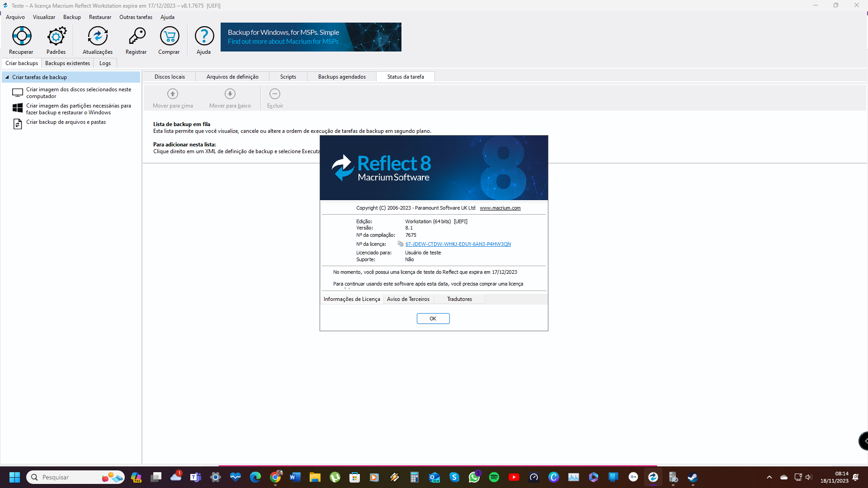Open the Tradutores tab
The height and width of the screenshot is (488, 868).
click(459, 299)
